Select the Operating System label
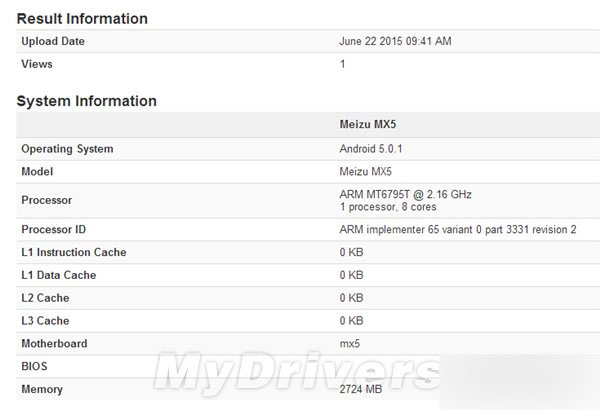The width and height of the screenshot is (600, 410). [81, 149]
